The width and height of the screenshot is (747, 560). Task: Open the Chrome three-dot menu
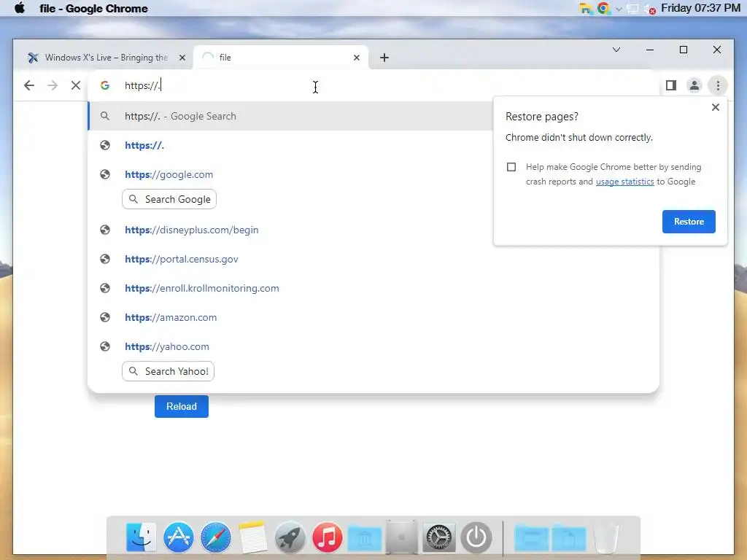coord(718,85)
